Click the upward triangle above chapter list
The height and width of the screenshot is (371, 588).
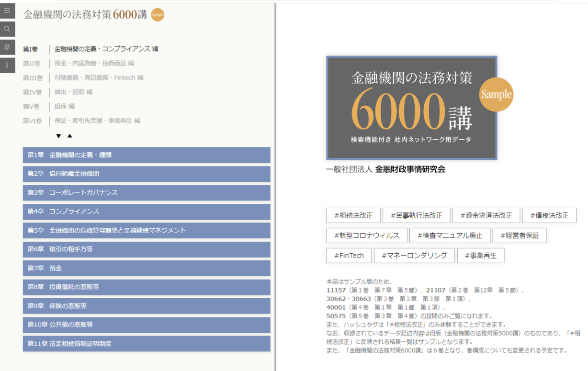tap(69, 136)
